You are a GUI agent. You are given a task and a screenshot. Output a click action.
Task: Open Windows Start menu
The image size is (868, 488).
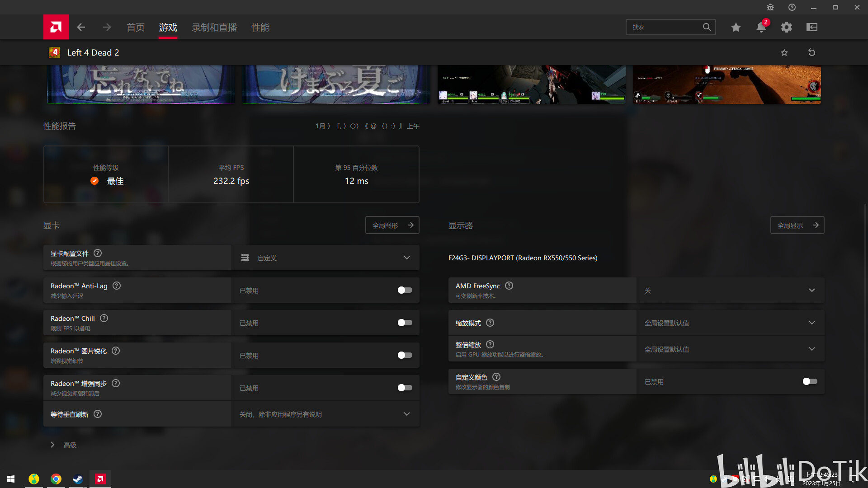coord(11,479)
